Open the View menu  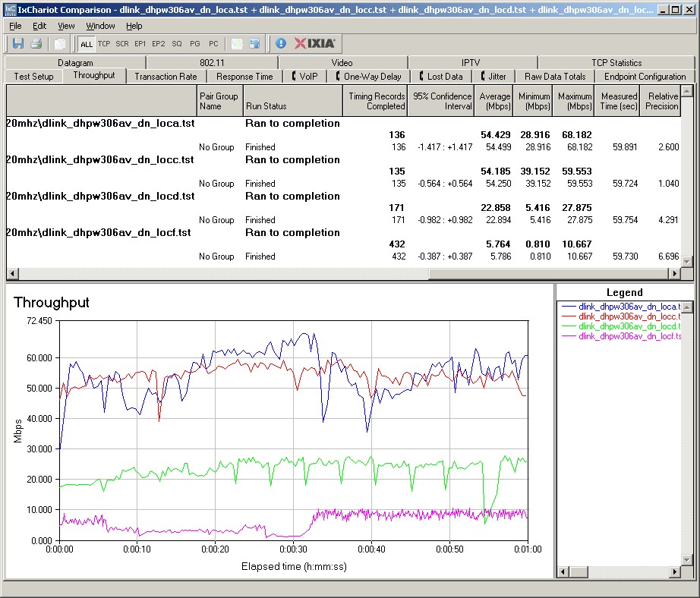pyautogui.click(x=66, y=26)
